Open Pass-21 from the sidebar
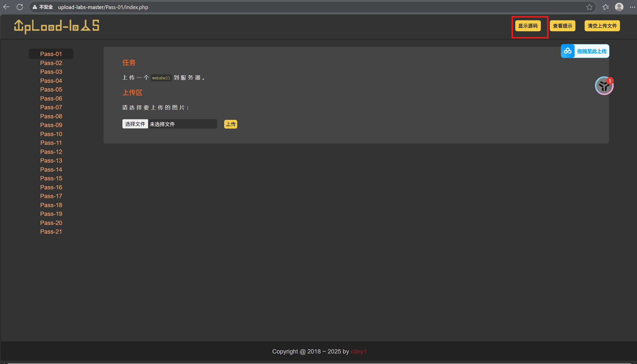The width and height of the screenshot is (637, 364). click(x=51, y=231)
